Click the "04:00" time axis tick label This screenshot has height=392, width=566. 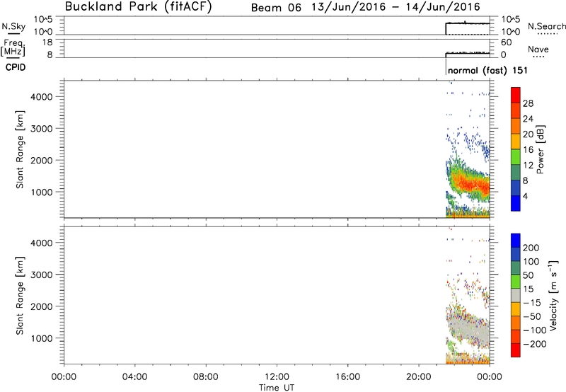pyautogui.click(x=134, y=377)
